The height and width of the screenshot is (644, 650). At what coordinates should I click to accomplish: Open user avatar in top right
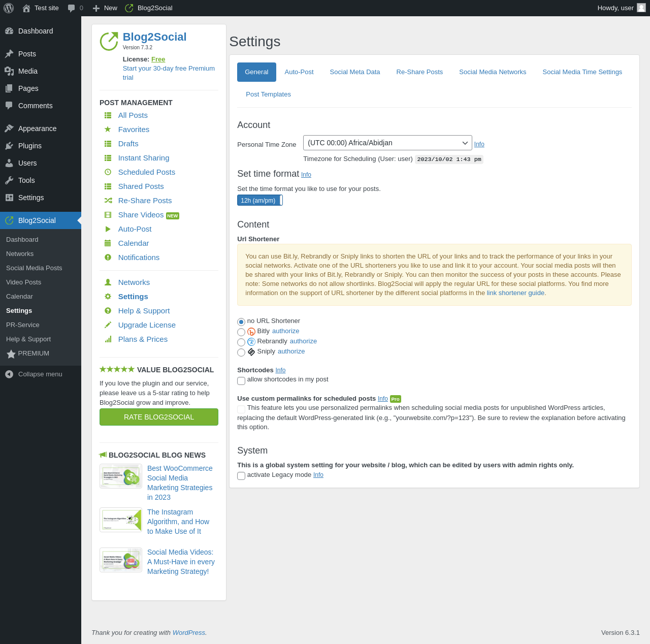click(x=641, y=8)
